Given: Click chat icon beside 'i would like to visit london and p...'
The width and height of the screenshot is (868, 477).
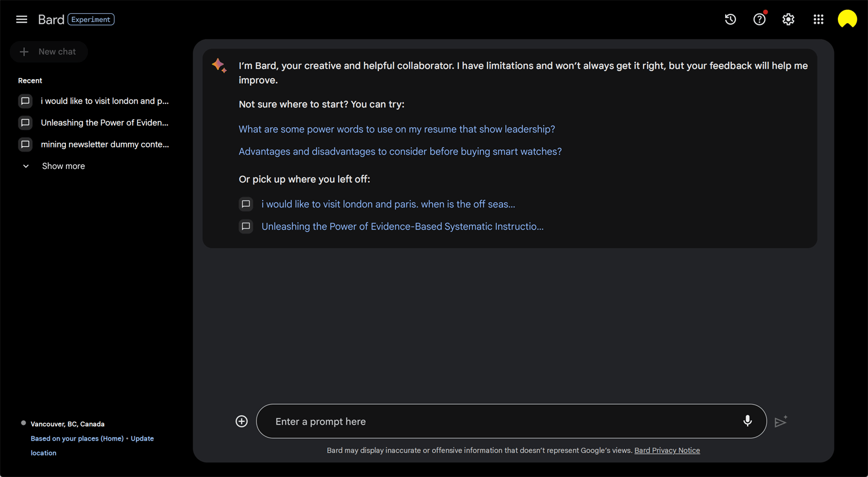Looking at the screenshot, I should [25, 101].
